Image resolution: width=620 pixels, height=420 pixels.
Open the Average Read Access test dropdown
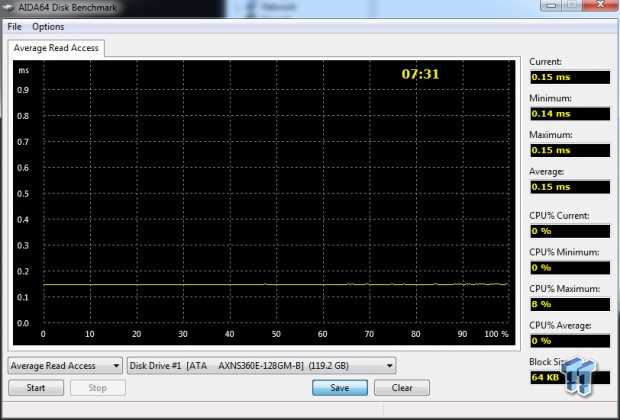(x=64, y=366)
